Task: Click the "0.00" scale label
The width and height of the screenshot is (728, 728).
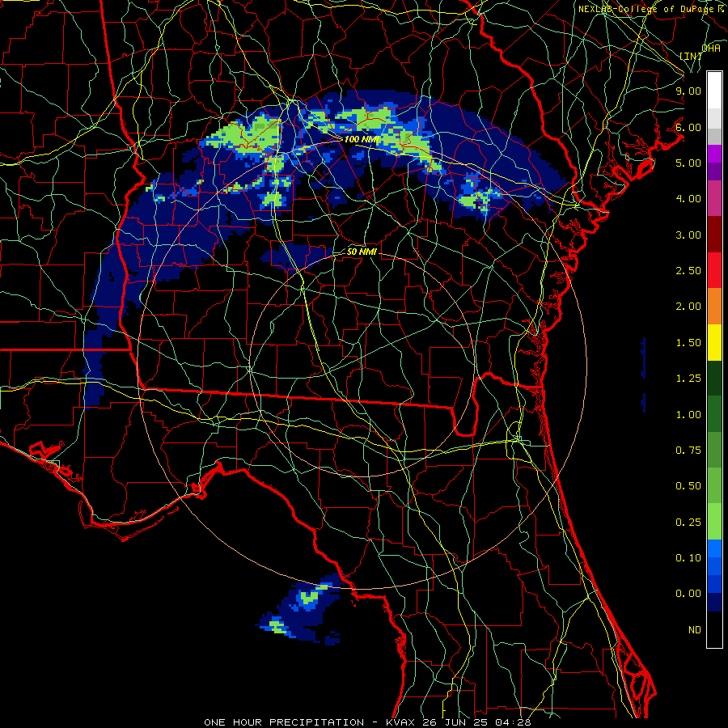Action: (688, 594)
